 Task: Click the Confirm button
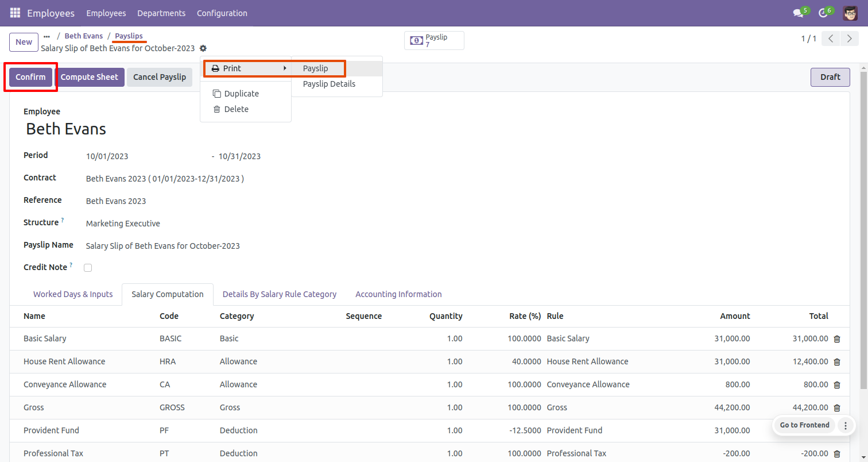pos(30,77)
